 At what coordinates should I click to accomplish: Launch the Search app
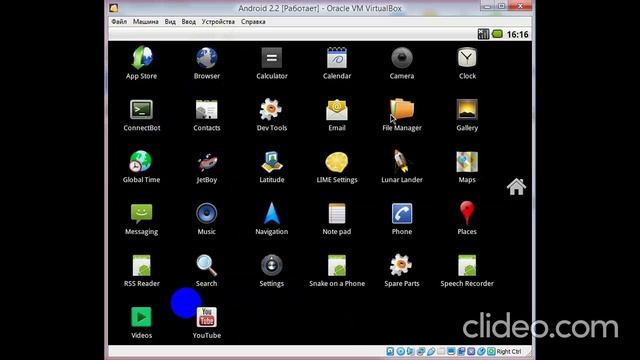[207, 270]
